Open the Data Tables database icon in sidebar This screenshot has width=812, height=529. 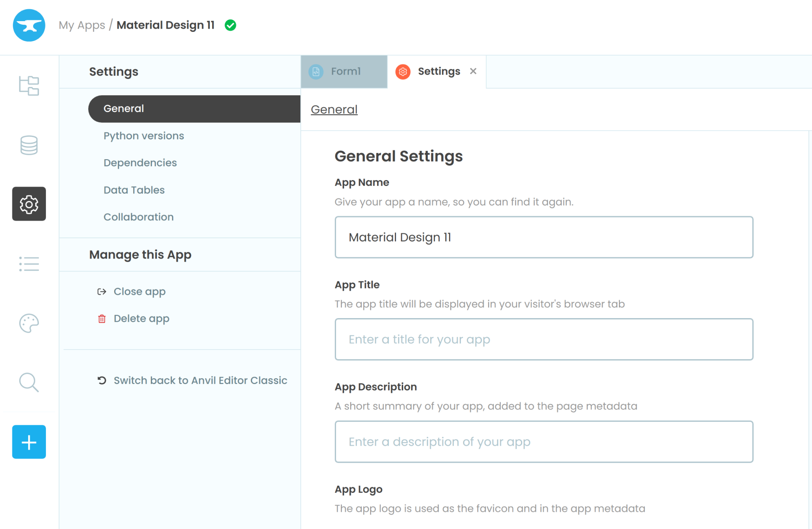tap(29, 145)
